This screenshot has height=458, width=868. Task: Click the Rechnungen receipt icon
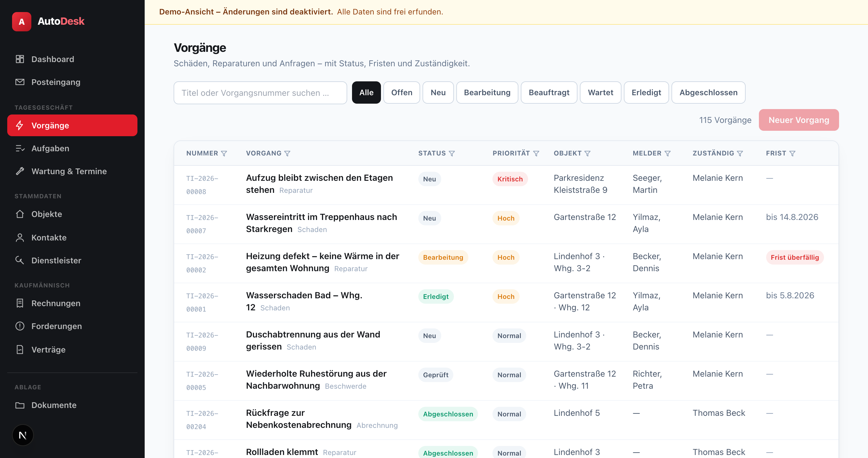pyautogui.click(x=20, y=303)
